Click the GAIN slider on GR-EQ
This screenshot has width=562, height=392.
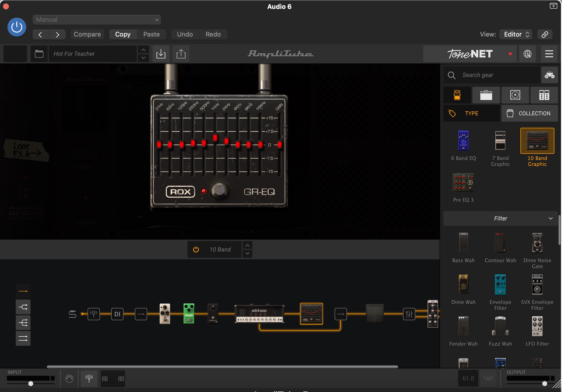coord(280,144)
